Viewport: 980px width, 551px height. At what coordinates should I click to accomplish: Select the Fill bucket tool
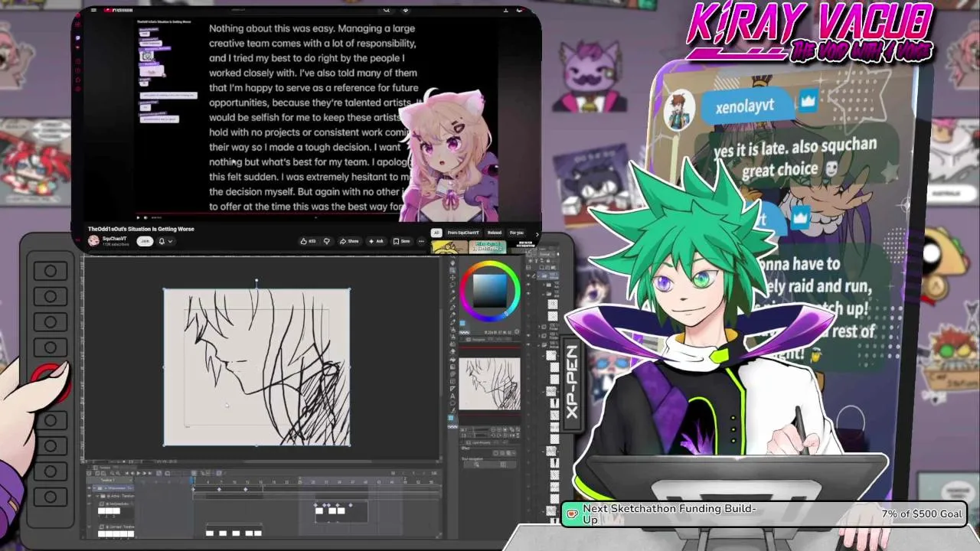(452, 359)
